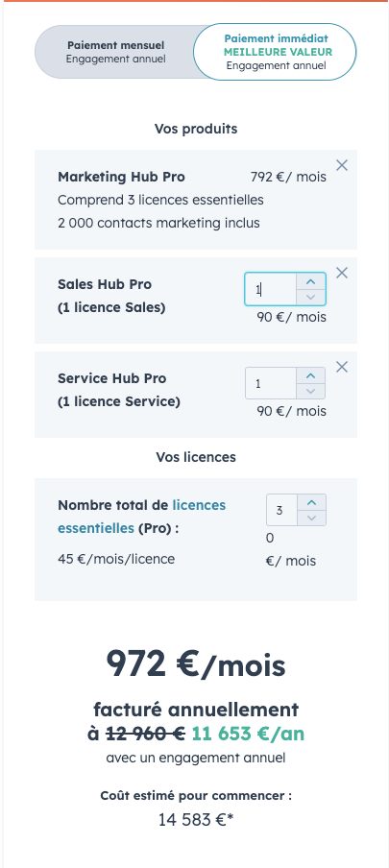The width and height of the screenshot is (389, 868).
Task: Click the (1 licence Service) text
Action: coord(119,401)
